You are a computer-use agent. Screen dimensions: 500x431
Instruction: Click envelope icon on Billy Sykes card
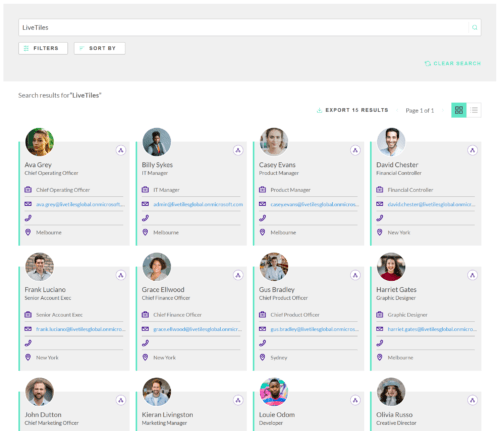coord(145,204)
